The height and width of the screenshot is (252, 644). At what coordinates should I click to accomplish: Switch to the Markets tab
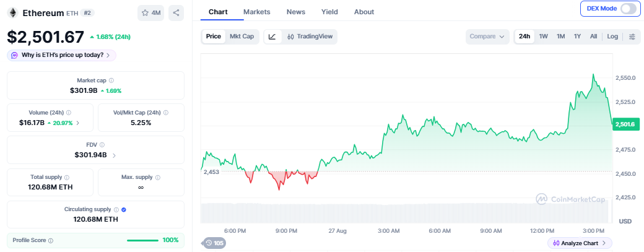tap(257, 12)
